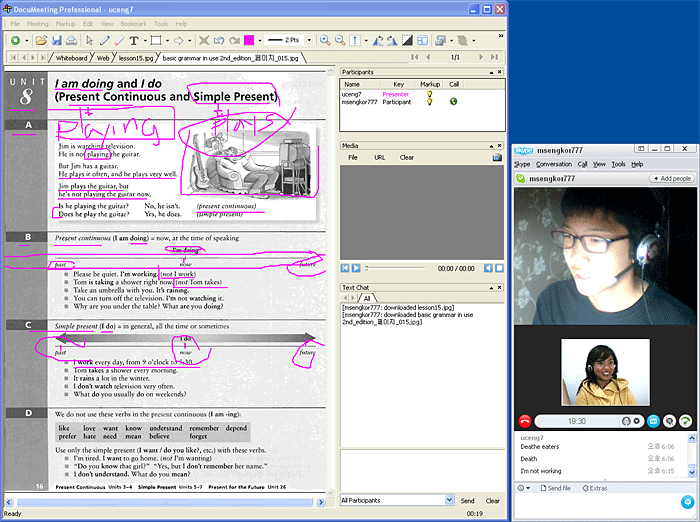The height and width of the screenshot is (522, 700).
Task: Open the All Participants recipient dropdown
Action: click(449, 500)
